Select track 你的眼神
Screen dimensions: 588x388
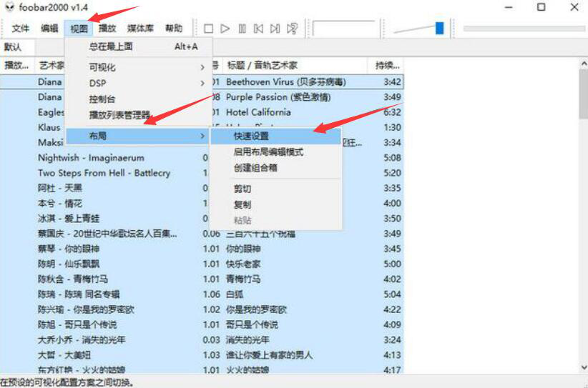pyautogui.click(x=243, y=249)
